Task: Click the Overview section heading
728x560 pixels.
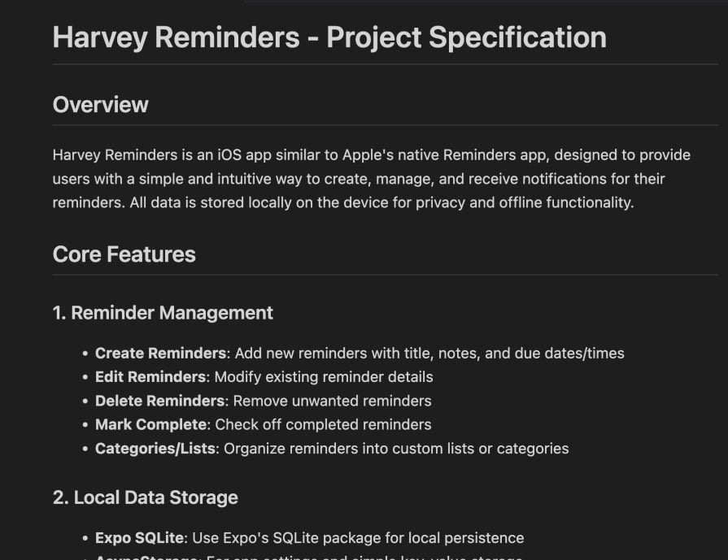Action: (100, 105)
